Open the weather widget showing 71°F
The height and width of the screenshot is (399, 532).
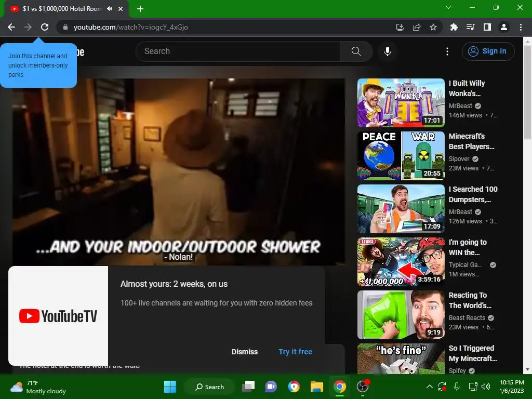click(38, 387)
